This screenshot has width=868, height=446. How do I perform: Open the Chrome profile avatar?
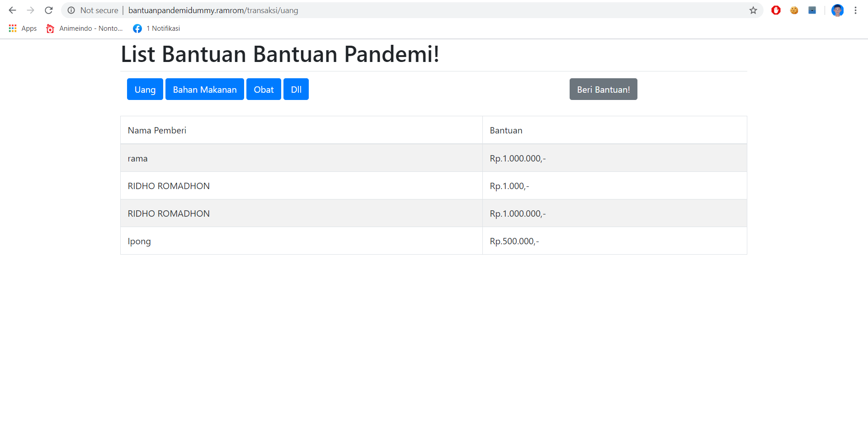click(x=838, y=10)
